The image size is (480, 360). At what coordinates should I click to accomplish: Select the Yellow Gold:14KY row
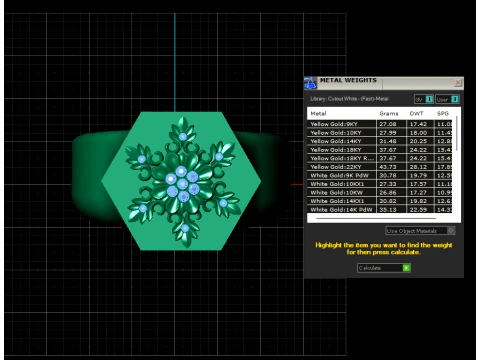coord(380,141)
